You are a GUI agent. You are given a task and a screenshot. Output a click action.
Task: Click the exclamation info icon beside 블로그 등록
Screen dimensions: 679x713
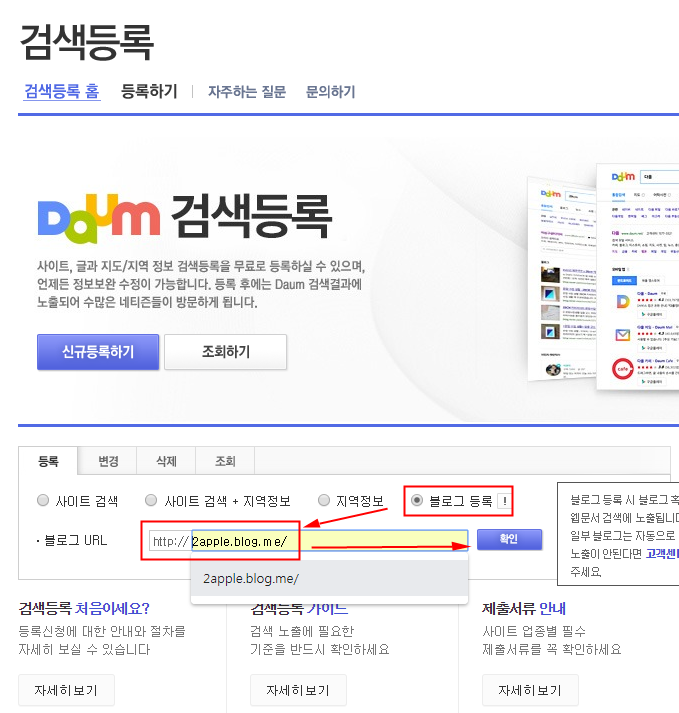click(504, 501)
